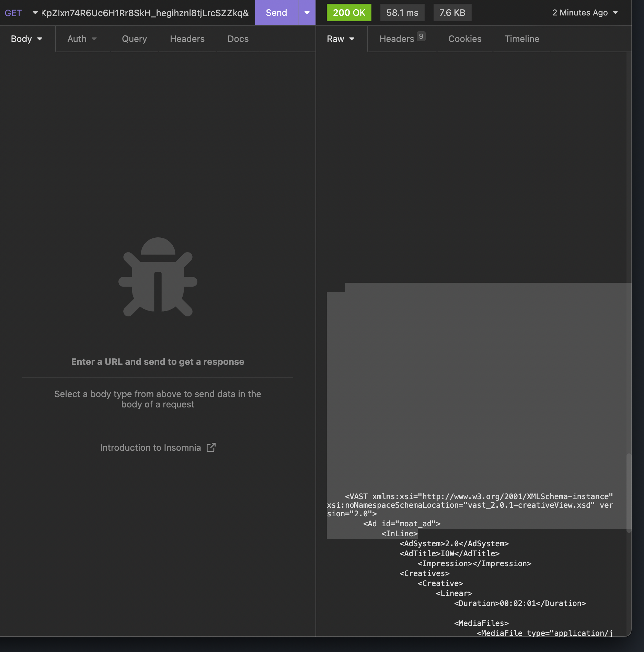Switch to the Timeline tab
This screenshot has width=644, height=652.
(x=522, y=39)
